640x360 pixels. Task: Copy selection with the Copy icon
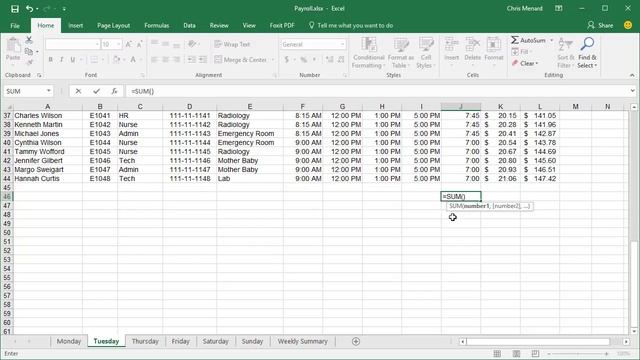pos(29,51)
